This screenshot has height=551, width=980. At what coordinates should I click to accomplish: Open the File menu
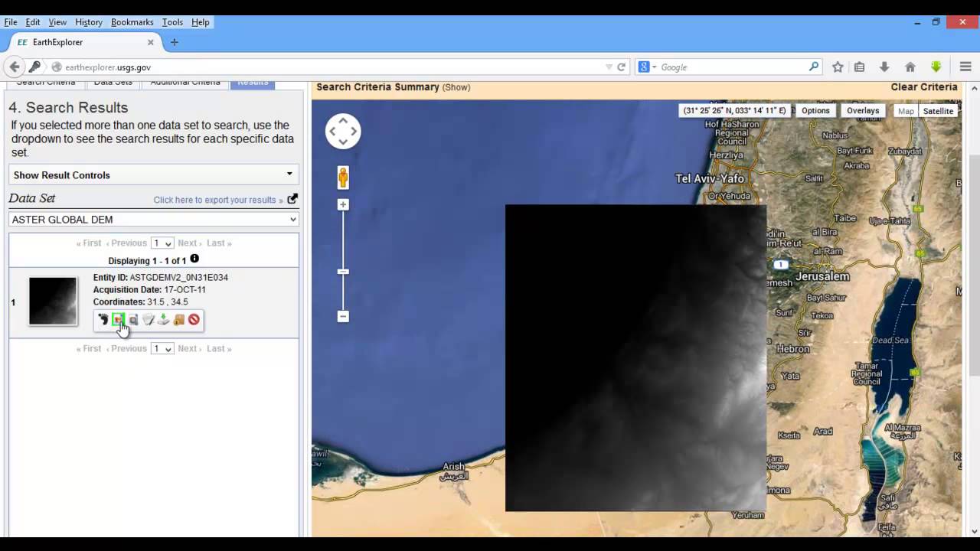(x=11, y=22)
